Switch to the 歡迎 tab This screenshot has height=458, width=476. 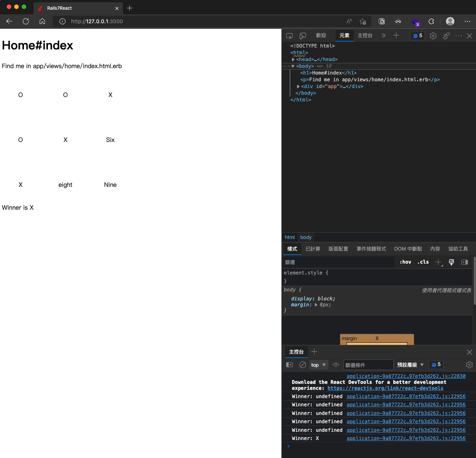[x=321, y=35]
